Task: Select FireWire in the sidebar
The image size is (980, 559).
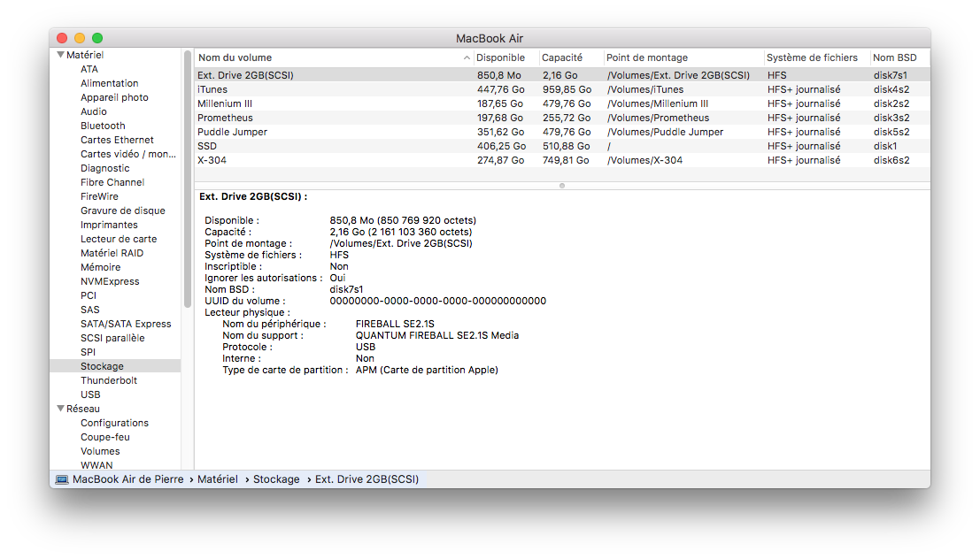Action: coord(99,196)
